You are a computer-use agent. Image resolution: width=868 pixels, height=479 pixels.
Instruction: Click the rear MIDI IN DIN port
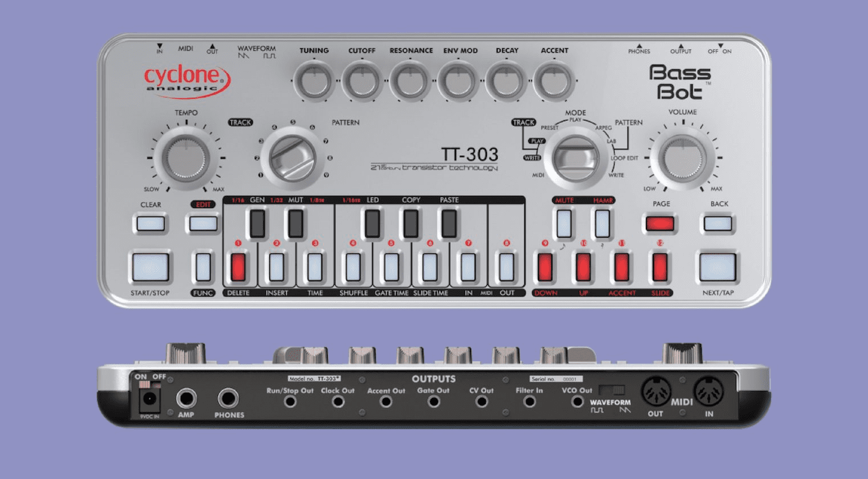[709, 392]
